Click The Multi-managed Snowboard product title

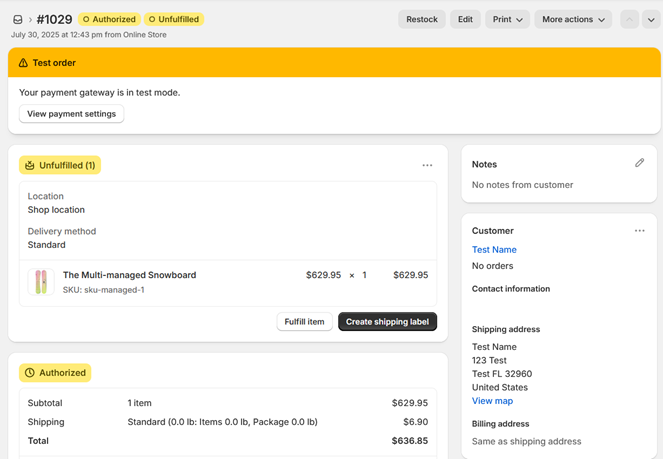coord(129,275)
